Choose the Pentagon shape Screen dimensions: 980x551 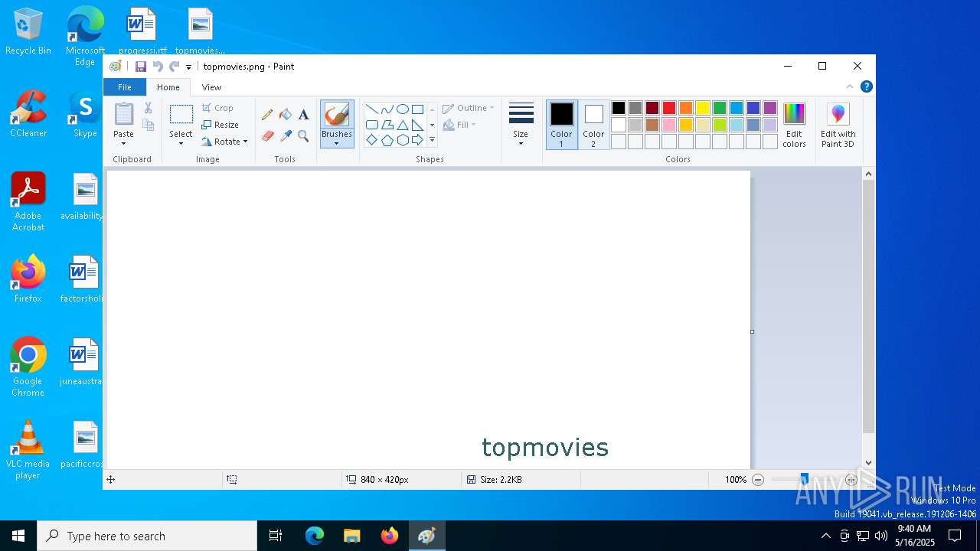coord(387,140)
